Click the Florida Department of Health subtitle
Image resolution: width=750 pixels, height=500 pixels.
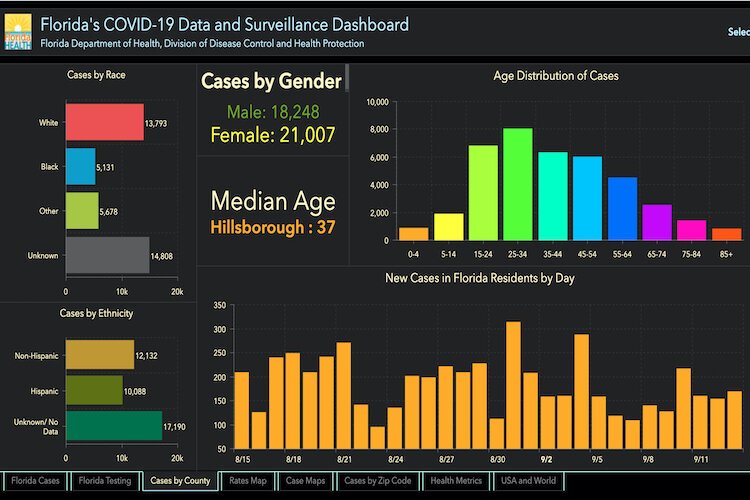(x=202, y=44)
